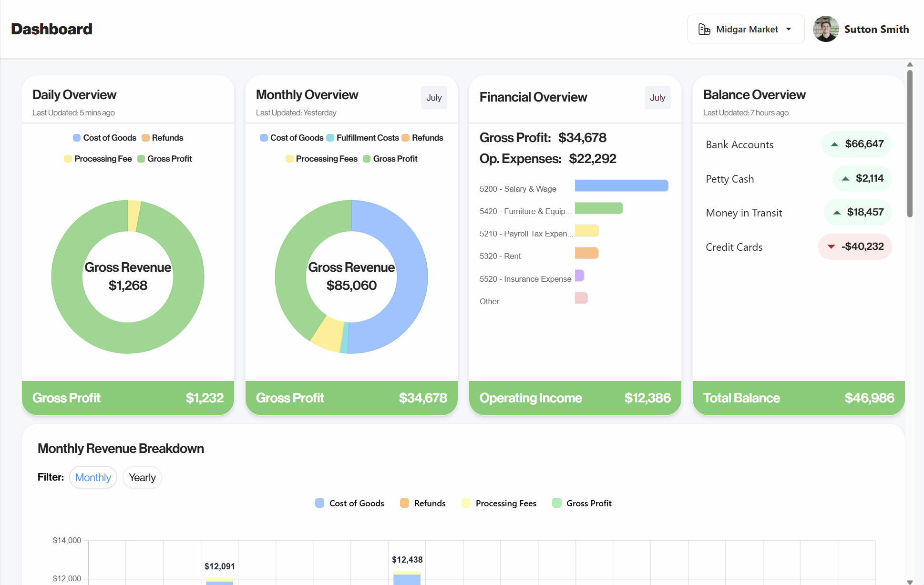Click the Operating Income $12,386 footer value
The height and width of the screenshot is (585, 924).
point(647,398)
